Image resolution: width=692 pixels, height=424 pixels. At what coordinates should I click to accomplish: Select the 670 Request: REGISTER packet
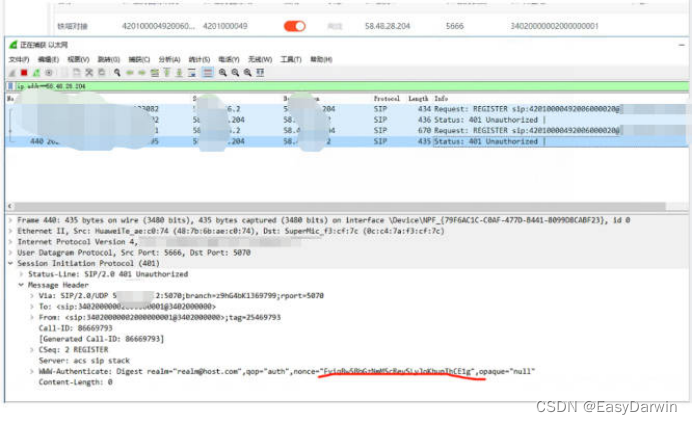coord(346,131)
